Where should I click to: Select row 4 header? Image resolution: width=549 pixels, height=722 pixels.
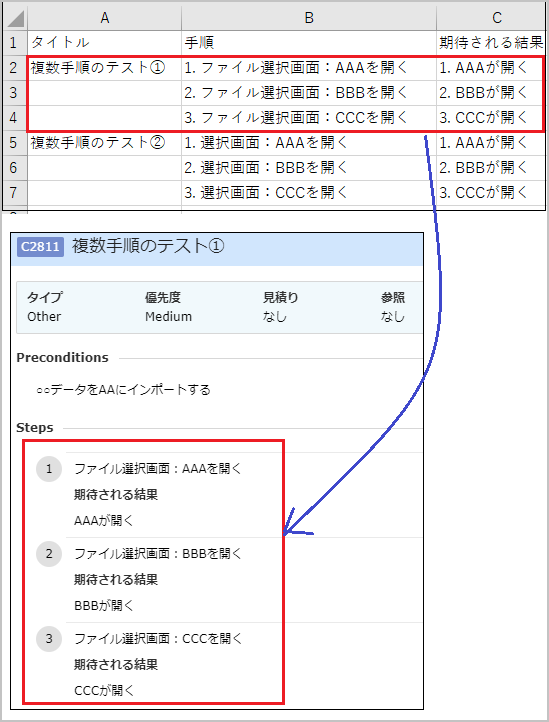pyautogui.click(x=15, y=117)
